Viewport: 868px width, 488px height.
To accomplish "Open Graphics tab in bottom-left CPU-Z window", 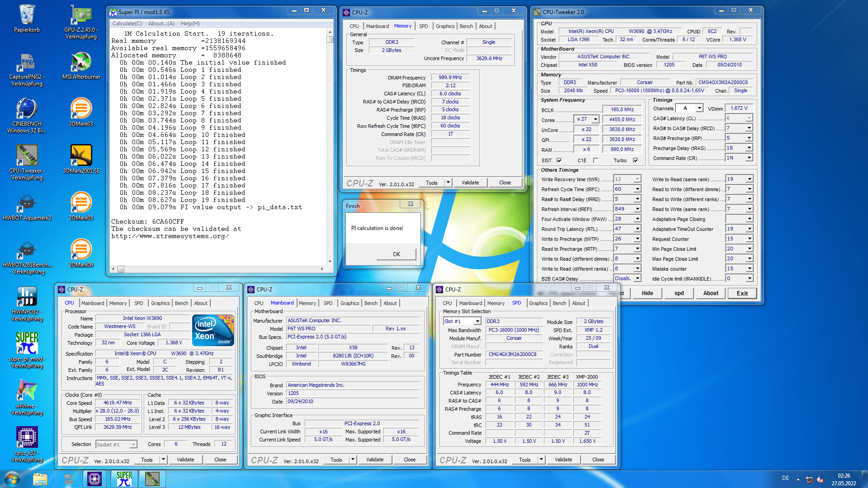I will pos(160,303).
